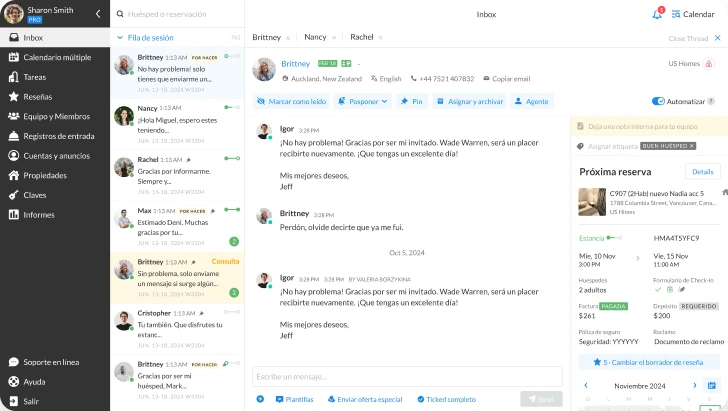The width and height of the screenshot is (728, 411).
Task: Go to next month in calendar
Action: point(694,385)
